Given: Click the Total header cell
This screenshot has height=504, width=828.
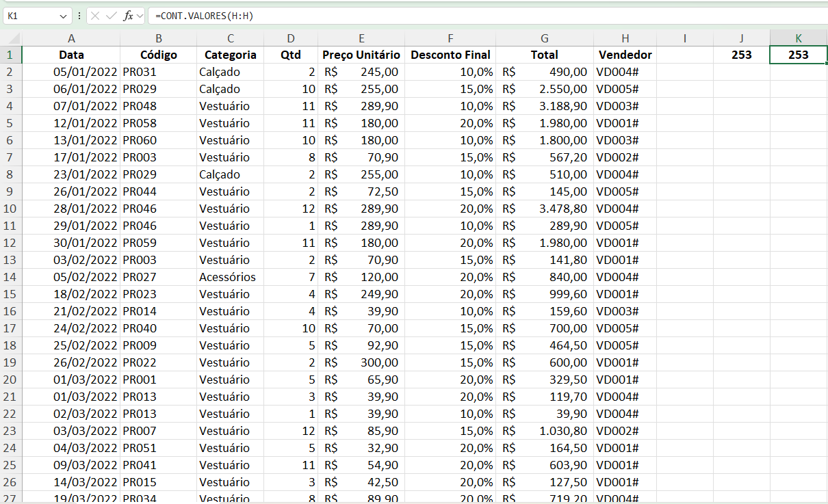Looking at the screenshot, I should 544,55.
